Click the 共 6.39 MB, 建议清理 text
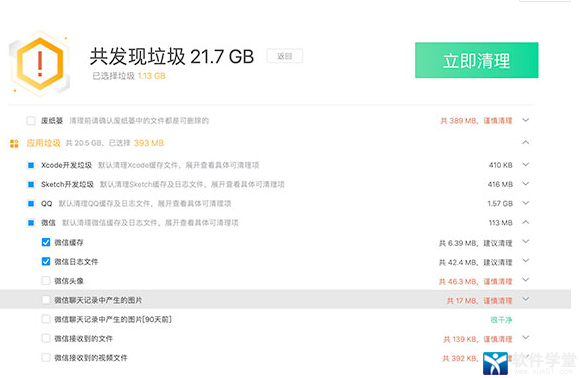Screen dimensions: 580x378 click(476, 243)
